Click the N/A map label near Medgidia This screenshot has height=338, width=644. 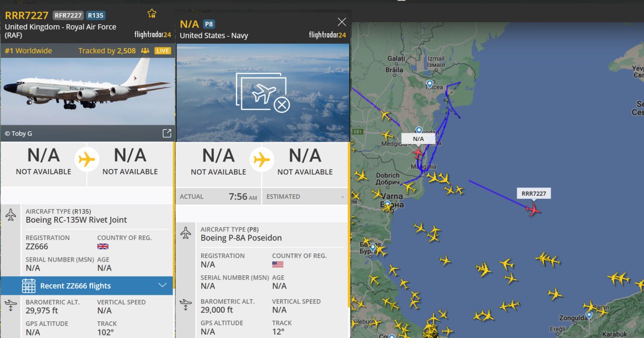pyautogui.click(x=418, y=139)
